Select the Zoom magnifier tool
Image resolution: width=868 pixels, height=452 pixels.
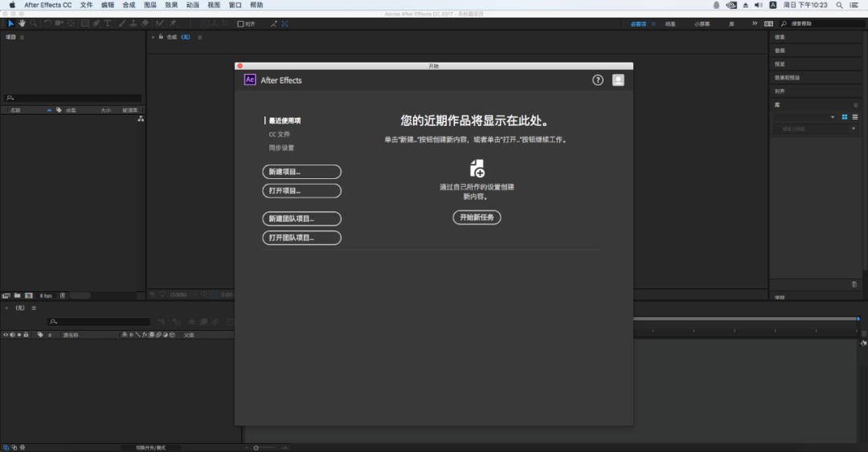coord(34,23)
